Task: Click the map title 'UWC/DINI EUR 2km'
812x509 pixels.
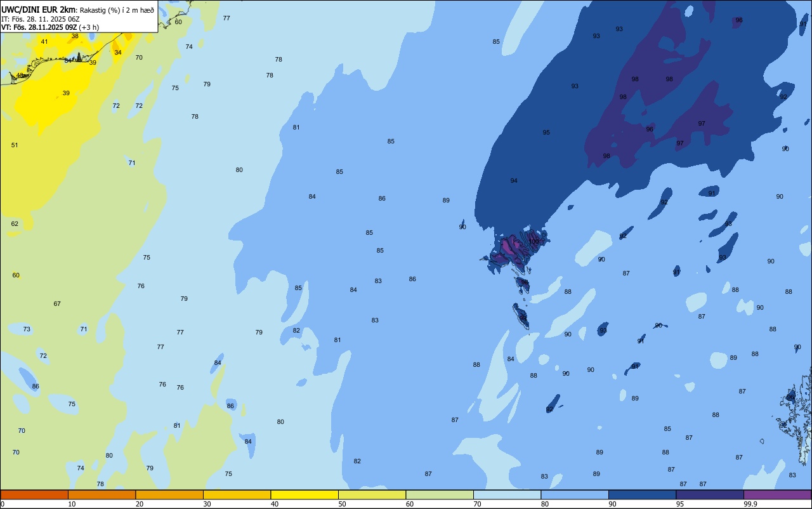Action: (39, 10)
